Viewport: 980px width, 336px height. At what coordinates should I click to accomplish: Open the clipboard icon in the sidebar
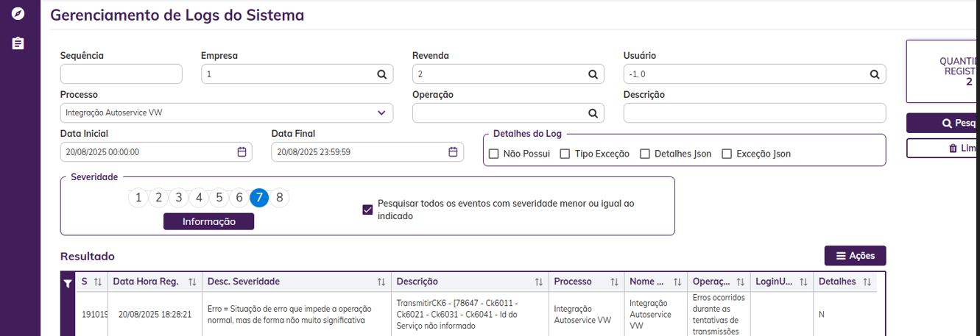[x=18, y=43]
